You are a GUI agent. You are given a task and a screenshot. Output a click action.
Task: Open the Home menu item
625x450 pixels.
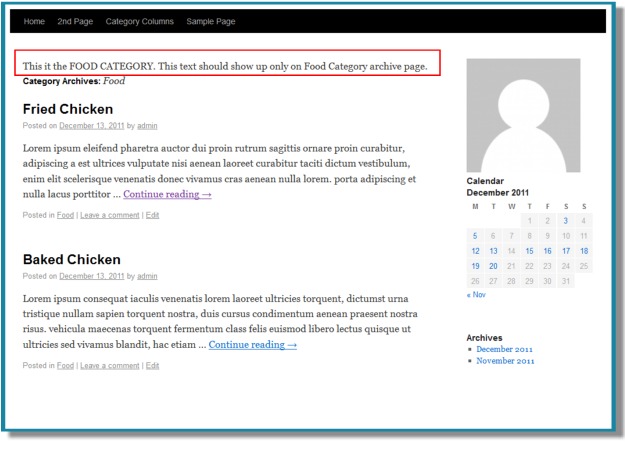point(34,22)
